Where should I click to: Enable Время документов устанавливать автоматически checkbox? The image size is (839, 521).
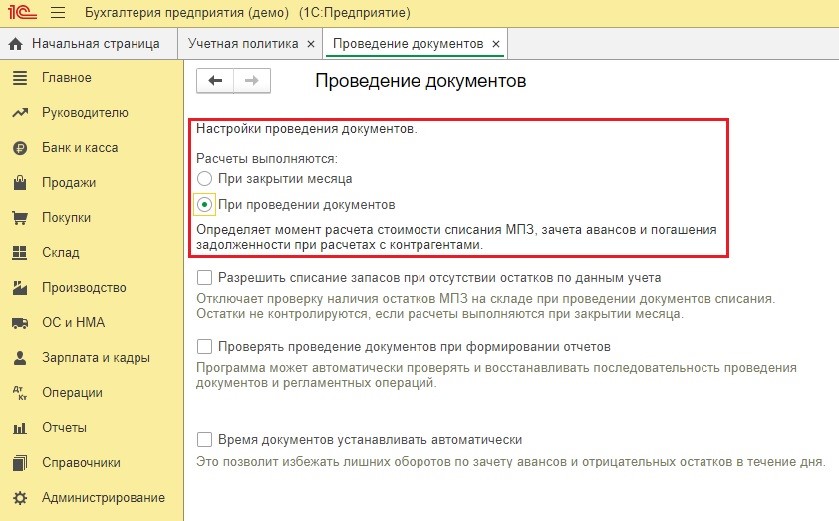click(205, 440)
